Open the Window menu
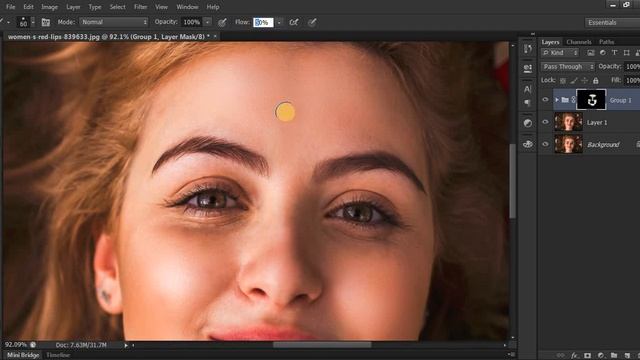The height and width of the screenshot is (360, 640). pyautogui.click(x=187, y=7)
